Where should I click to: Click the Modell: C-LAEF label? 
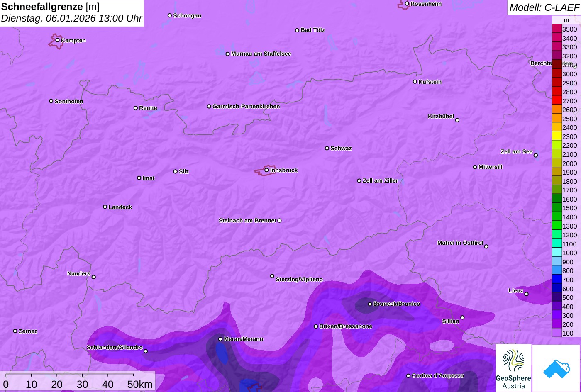544,7
